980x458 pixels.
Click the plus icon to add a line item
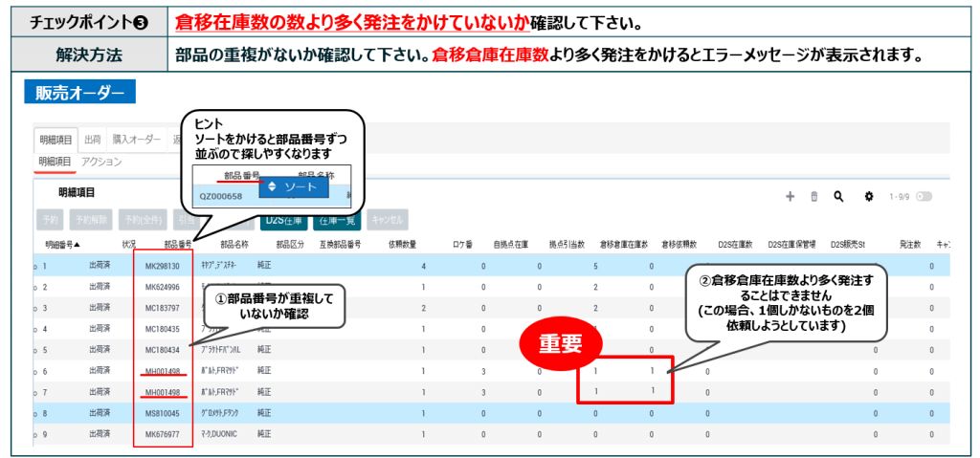pyautogui.click(x=790, y=196)
